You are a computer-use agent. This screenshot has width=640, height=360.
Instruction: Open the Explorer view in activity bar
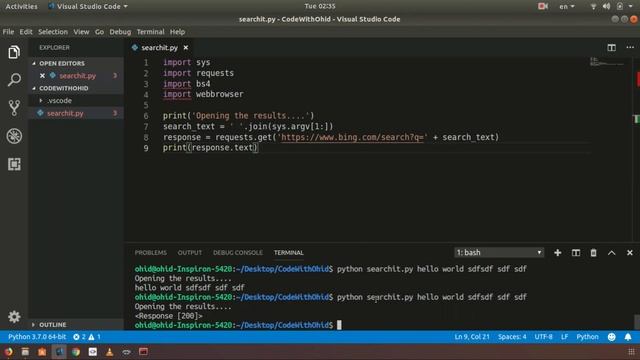pyautogui.click(x=14, y=52)
